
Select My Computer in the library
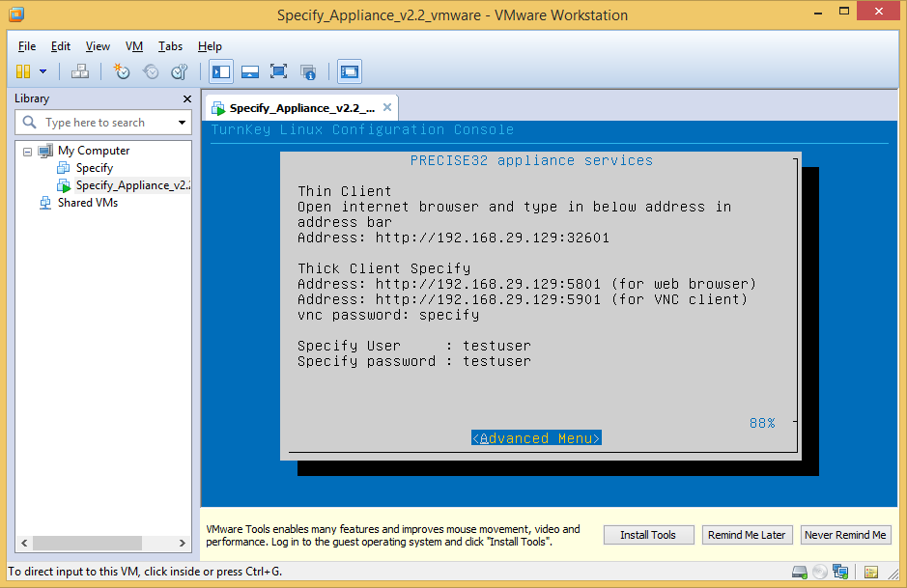(94, 151)
